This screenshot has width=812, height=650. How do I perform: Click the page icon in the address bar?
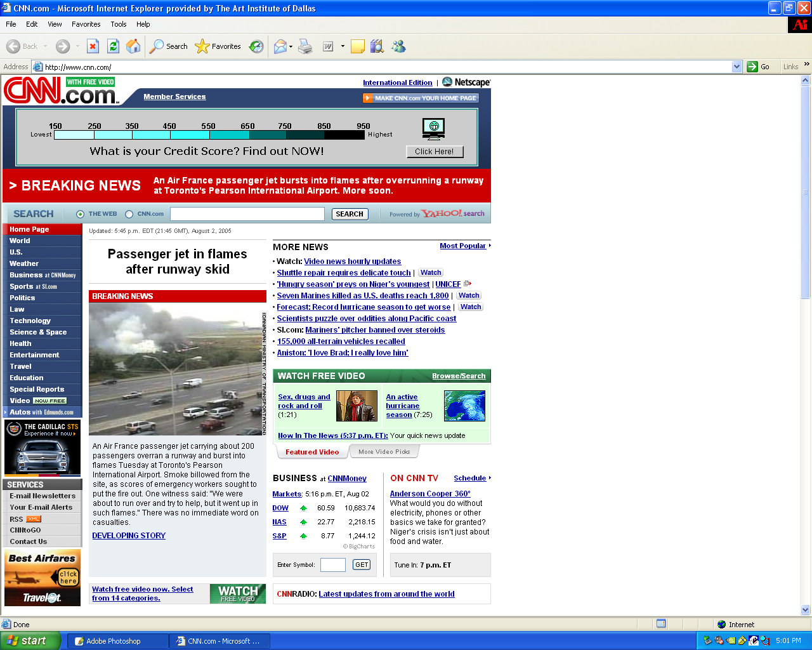(37, 67)
